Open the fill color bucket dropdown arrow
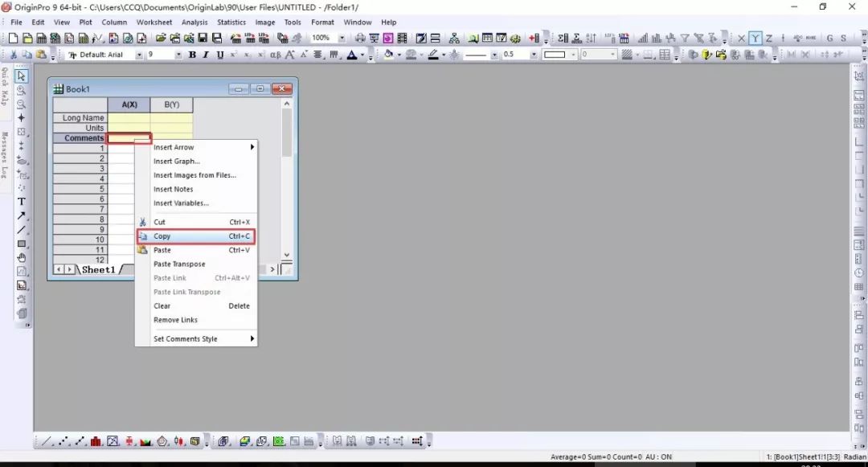This screenshot has height=467, width=868. [399, 54]
